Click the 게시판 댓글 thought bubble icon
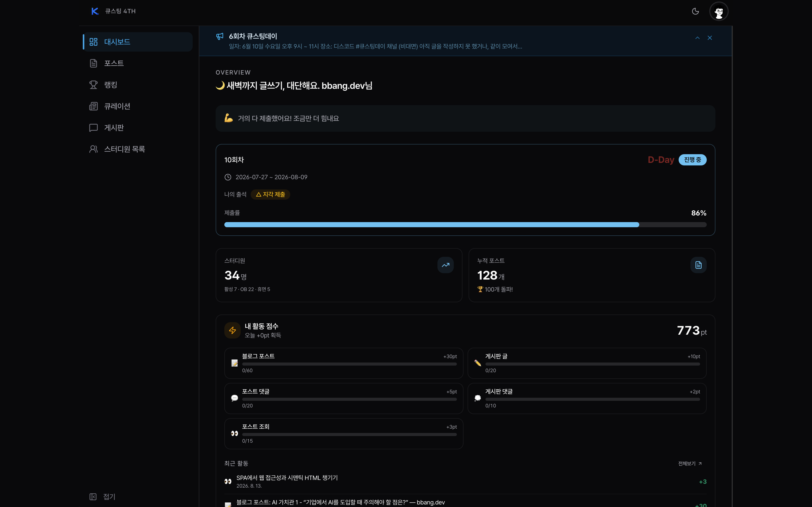Image resolution: width=812 pixels, height=507 pixels. (478, 398)
